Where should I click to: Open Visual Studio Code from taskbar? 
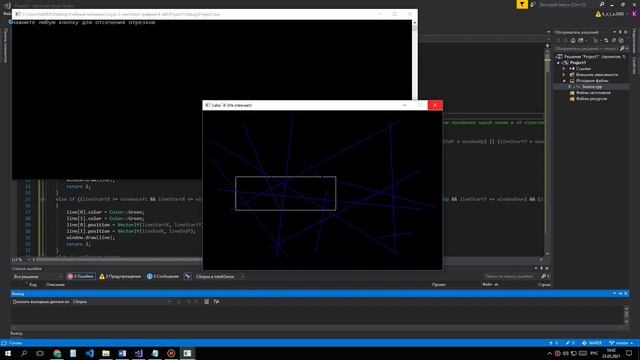tap(90, 353)
